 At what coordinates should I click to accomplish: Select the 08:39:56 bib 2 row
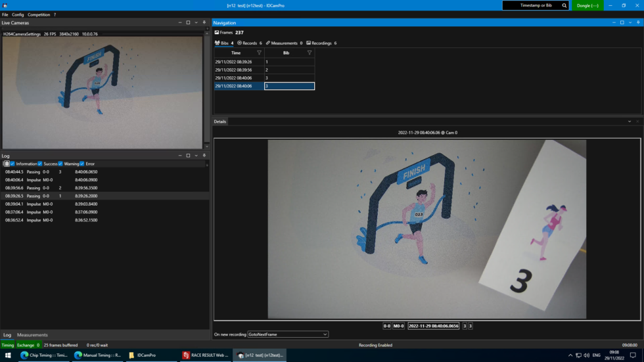point(264,70)
